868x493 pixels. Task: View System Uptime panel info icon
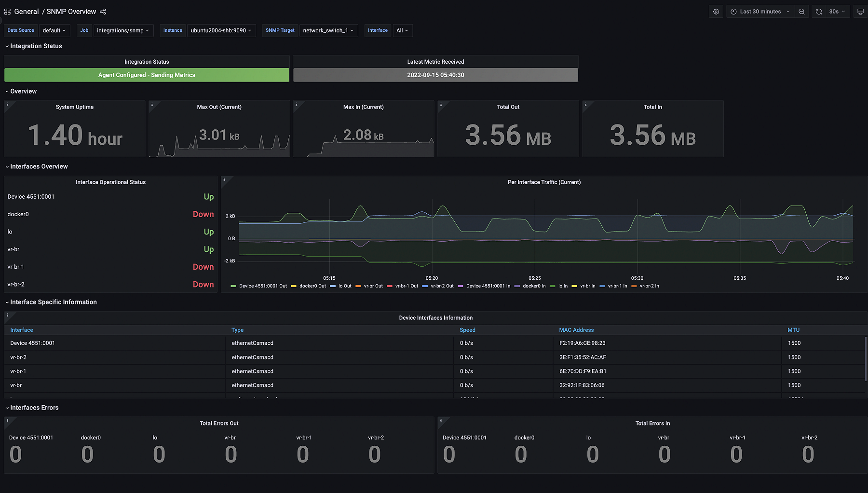click(x=7, y=104)
